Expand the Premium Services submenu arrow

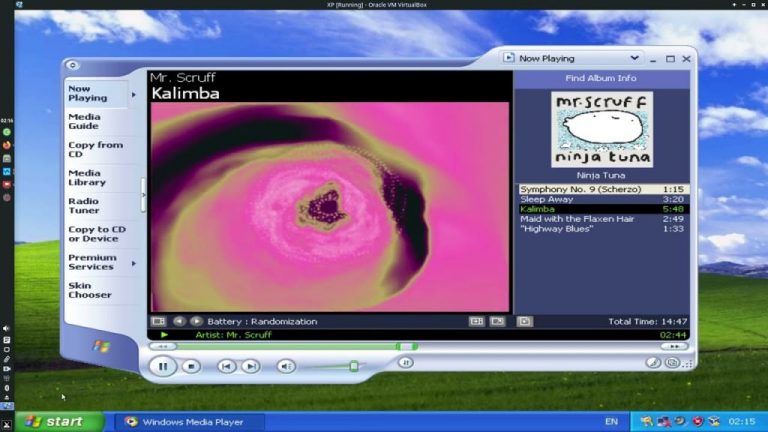click(x=134, y=263)
